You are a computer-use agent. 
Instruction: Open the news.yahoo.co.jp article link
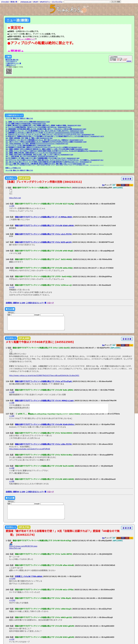click(44, 375)
